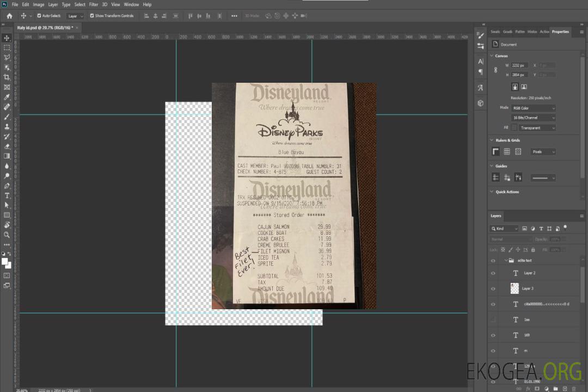Click the canvas Fill color swatch
This screenshot has height=392, width=588.
(514, 128)
